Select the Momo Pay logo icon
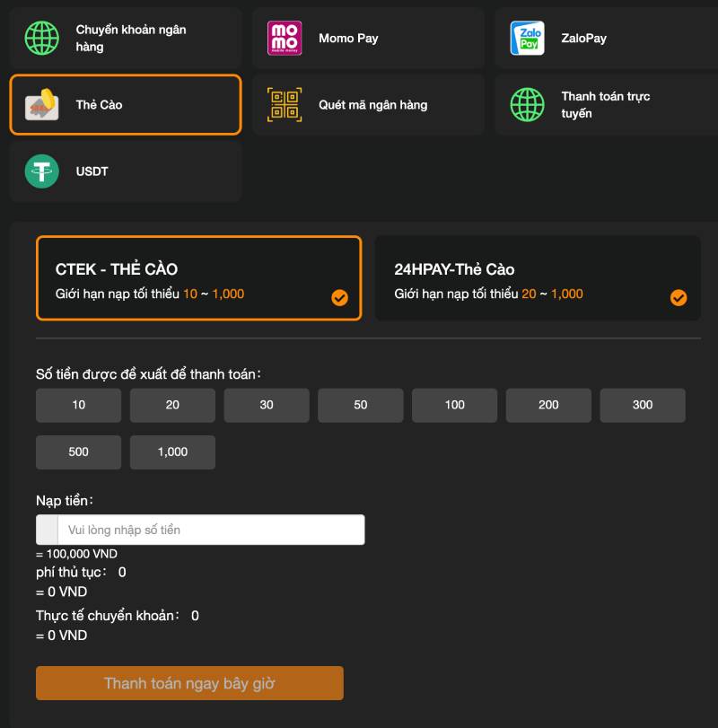Viewport: 718px width, 728px height. click(285, 39)
